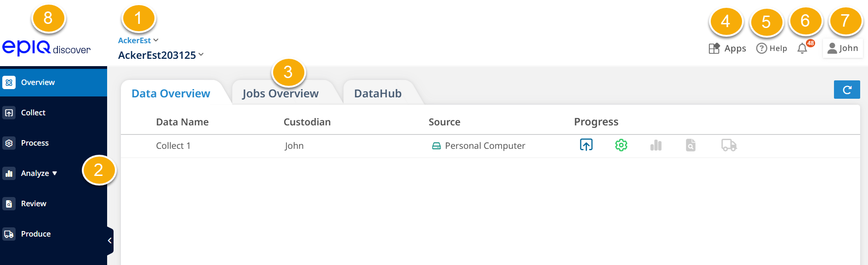This screenshot has width=868, height=265.
Task: Click the refresh button
Action: pos(847,90)
